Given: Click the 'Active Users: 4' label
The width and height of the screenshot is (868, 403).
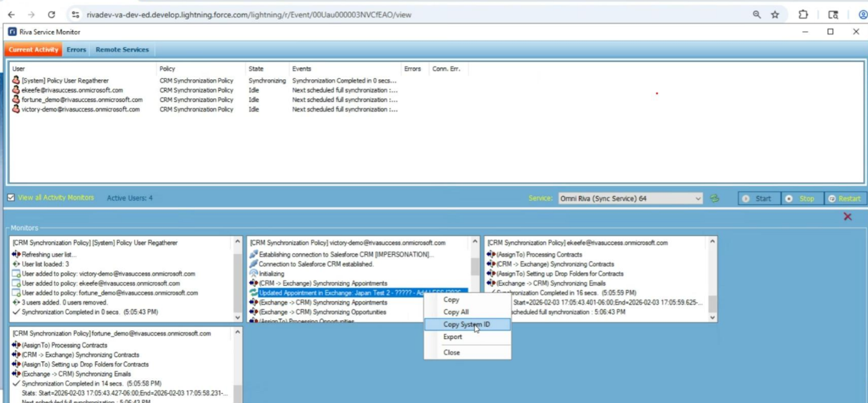Looking at the screenshot, I should click(130, 198).
